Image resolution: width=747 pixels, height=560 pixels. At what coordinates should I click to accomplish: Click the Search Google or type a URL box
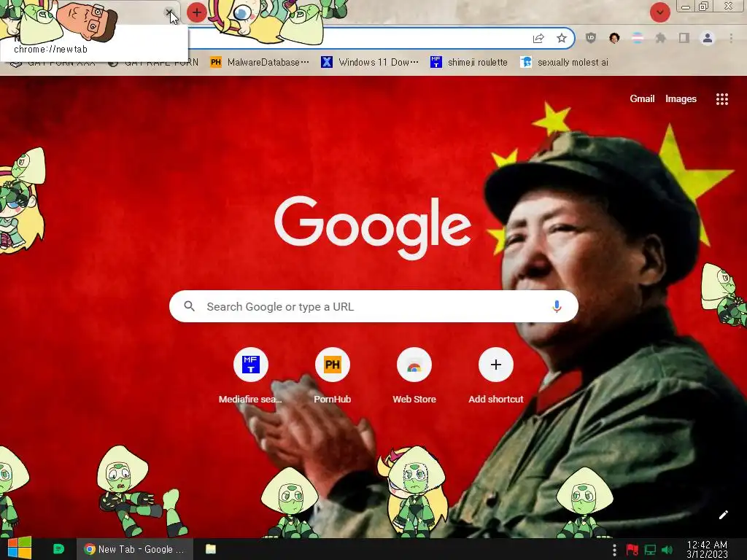[373, 306]
